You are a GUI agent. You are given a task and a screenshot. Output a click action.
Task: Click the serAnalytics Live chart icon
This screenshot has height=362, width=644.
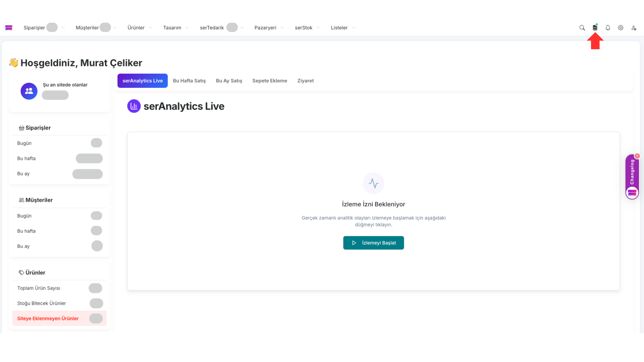(x=134, y=106)
